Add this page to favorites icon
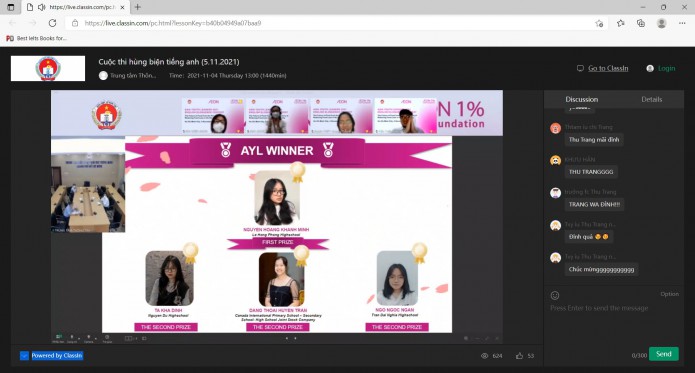The height and width of the screenshot is (373, 695). tap(599, 23)
